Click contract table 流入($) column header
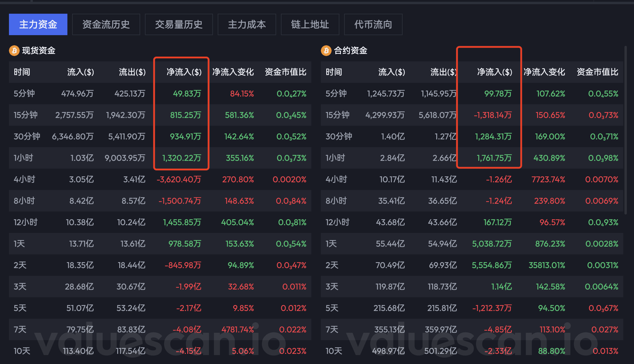The width and height of the screenshot is (634, 364). pyautogui.click(x=392, y=72)
